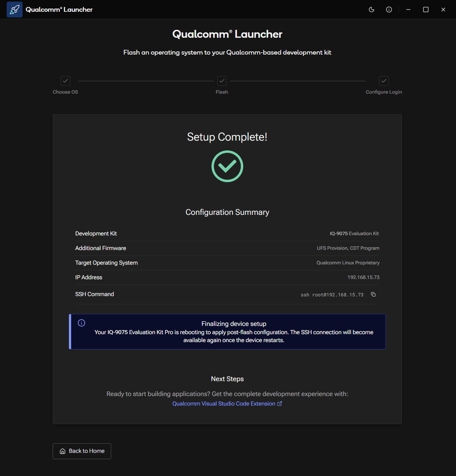The width and height of the screenshot is (456, 476).
Task: Click the IP address value 192.168.15.73
Action: tap(363, 277)
